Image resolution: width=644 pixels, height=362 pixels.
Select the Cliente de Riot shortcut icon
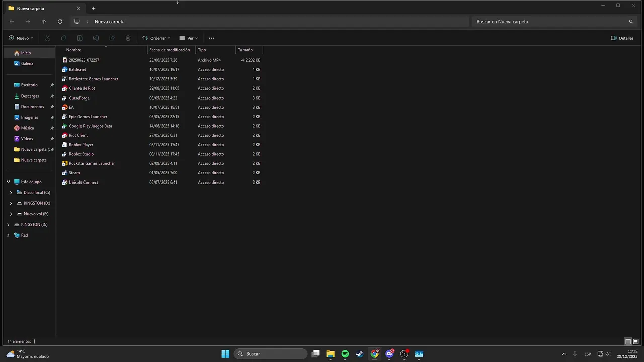65,88
